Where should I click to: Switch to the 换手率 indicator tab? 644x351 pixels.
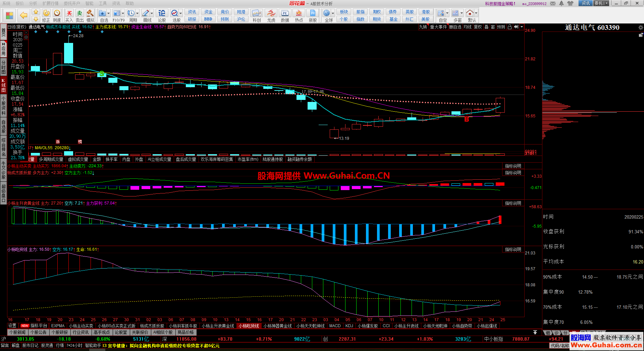point(111,159)
